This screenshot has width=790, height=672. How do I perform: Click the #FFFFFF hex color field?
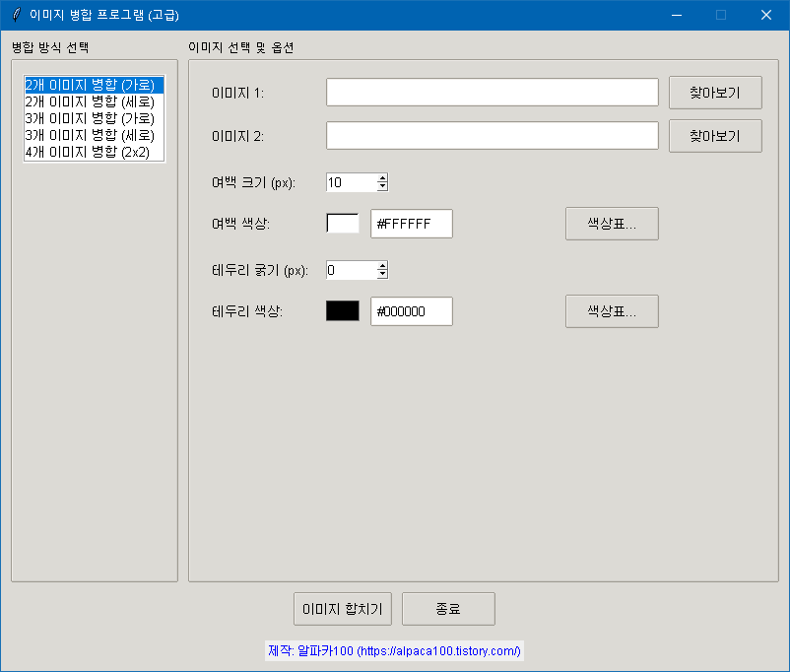412,224
